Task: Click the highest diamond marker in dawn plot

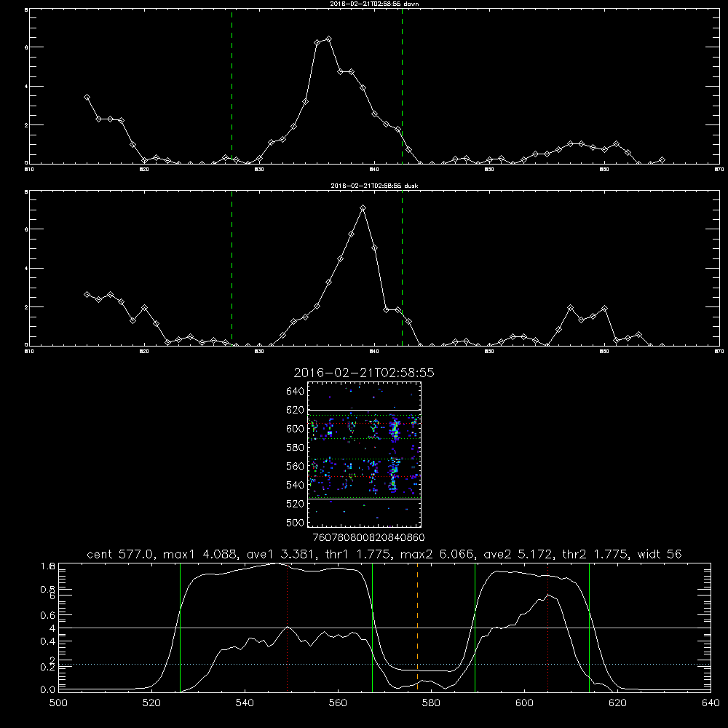Action: point(329,39)
